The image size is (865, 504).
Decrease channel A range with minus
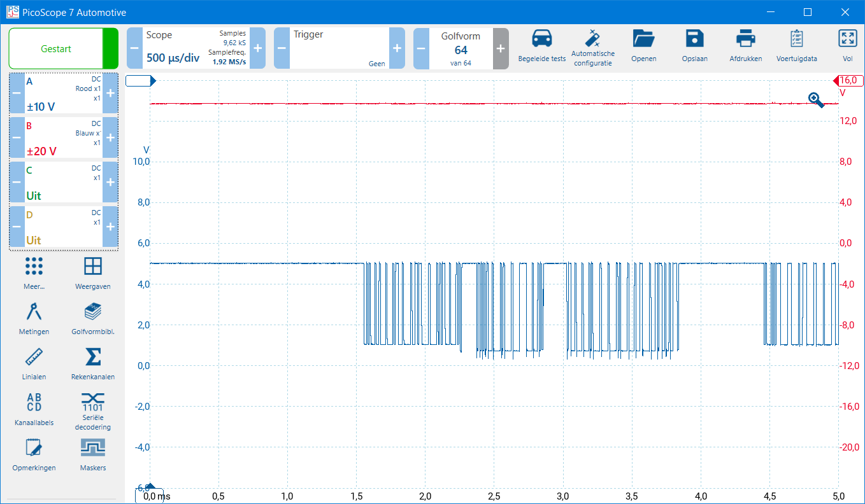click(17, 93)
